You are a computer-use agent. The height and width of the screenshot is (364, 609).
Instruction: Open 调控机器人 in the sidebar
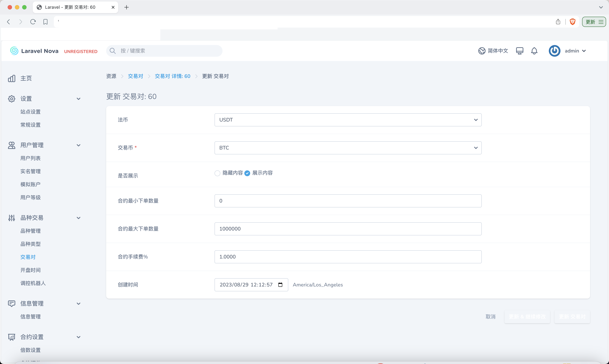click(33, 283)
